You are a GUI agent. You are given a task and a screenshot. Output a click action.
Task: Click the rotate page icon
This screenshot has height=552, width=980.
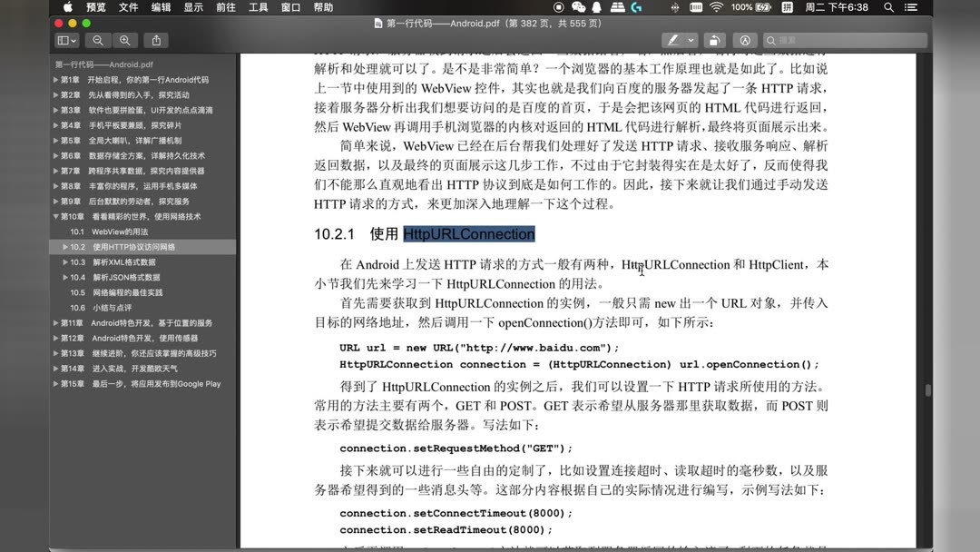coord(715,40)
